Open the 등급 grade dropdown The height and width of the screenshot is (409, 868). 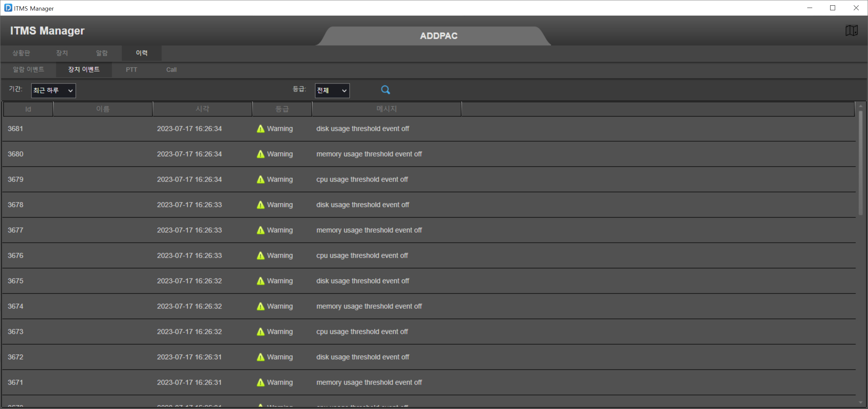332,91
